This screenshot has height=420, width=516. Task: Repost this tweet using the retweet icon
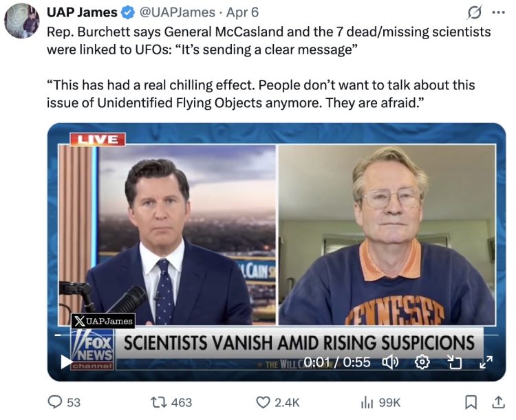pyautogui.click(x=155, y=401)
